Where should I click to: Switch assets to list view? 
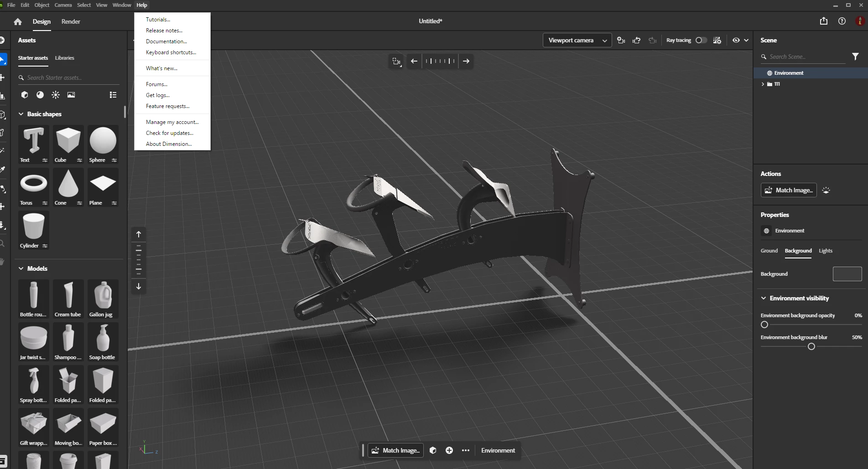[x=113, y=95]
